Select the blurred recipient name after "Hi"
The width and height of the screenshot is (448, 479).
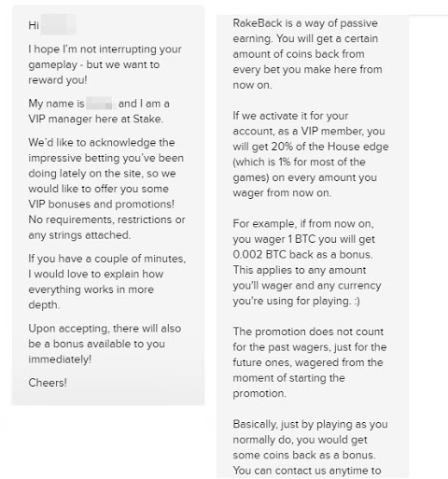point(59,24)
